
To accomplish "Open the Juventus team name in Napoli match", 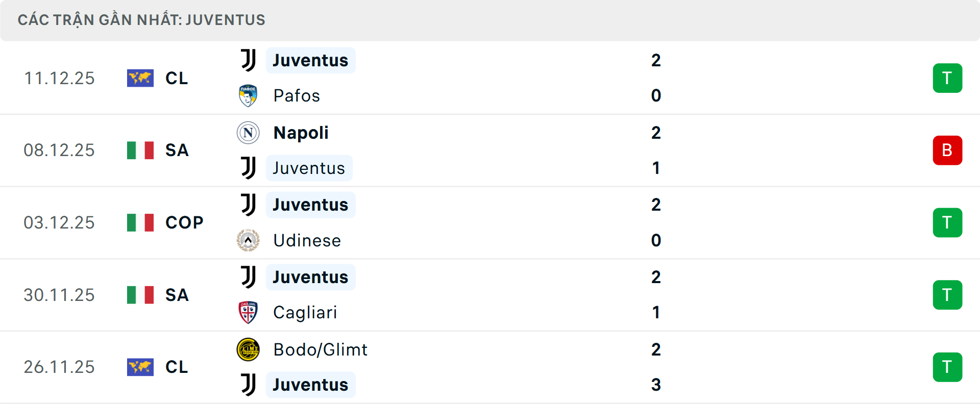I will 309,167.
